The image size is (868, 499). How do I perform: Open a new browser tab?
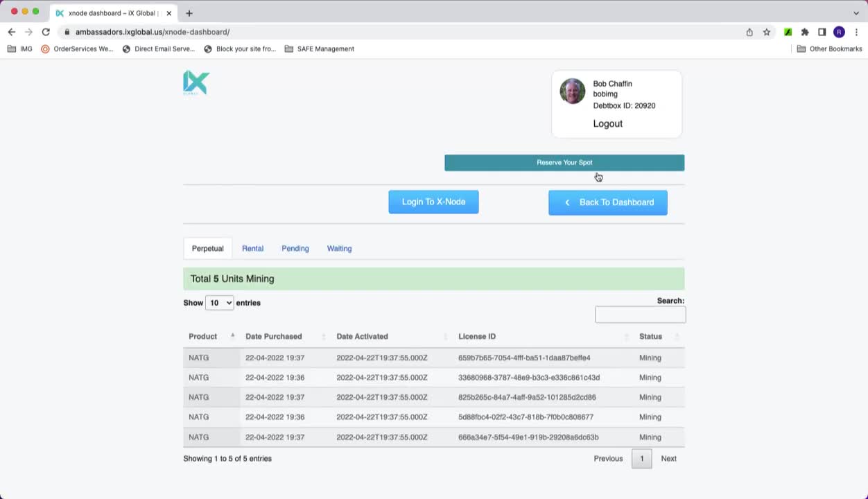pos(189,13)
